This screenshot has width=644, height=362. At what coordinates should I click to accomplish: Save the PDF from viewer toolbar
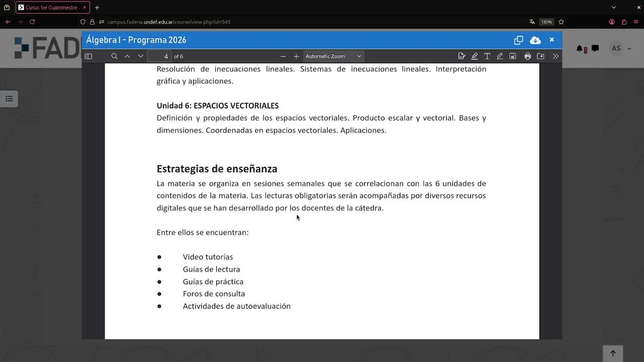pos(540,56)
